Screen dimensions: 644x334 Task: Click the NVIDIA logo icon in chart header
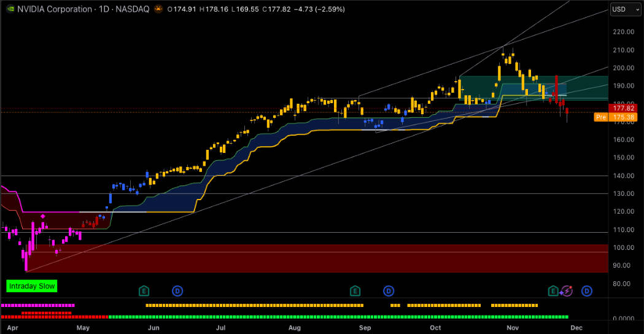(x=8, y=9)
